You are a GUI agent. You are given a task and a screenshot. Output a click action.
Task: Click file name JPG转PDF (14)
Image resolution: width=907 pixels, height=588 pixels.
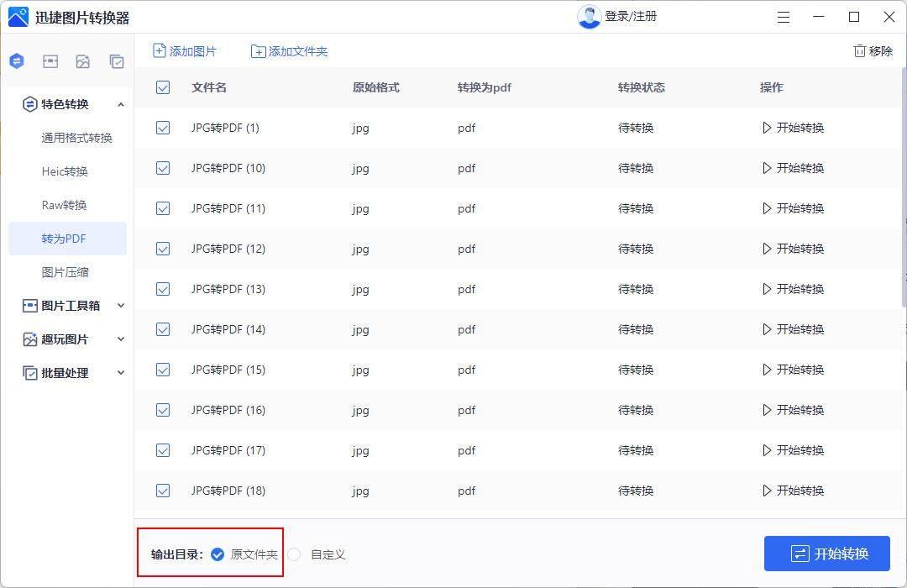[x=228, y=329]
